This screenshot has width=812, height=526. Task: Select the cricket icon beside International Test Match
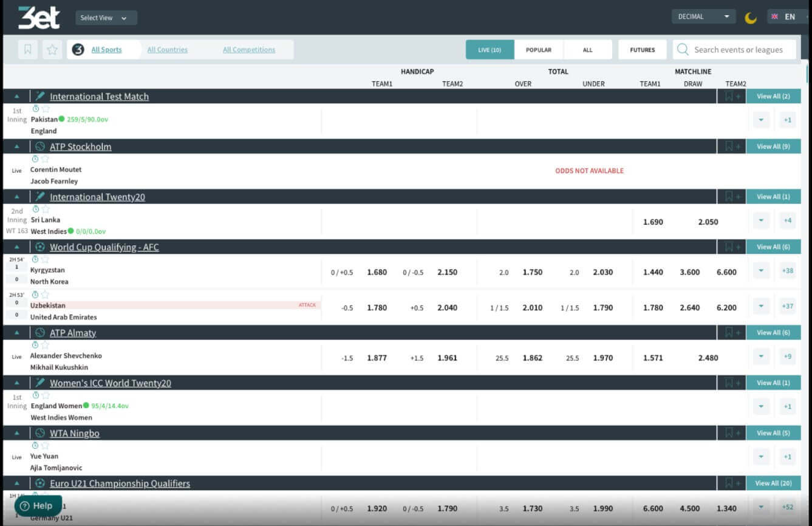coord(39,96)
